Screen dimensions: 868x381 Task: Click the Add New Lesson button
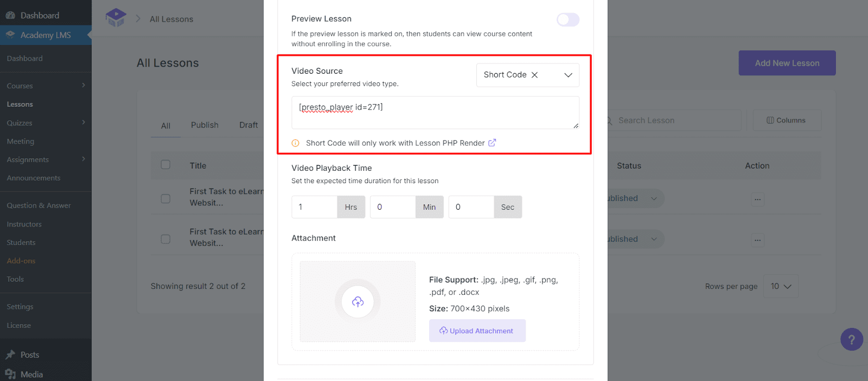[786, 63]
